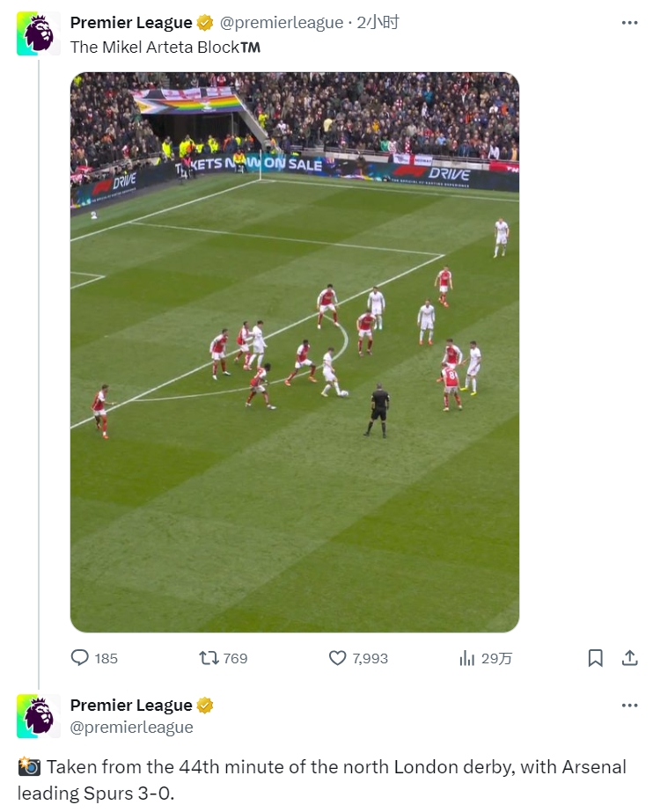View analytics bar chart icon with 29万

[466, 658]
